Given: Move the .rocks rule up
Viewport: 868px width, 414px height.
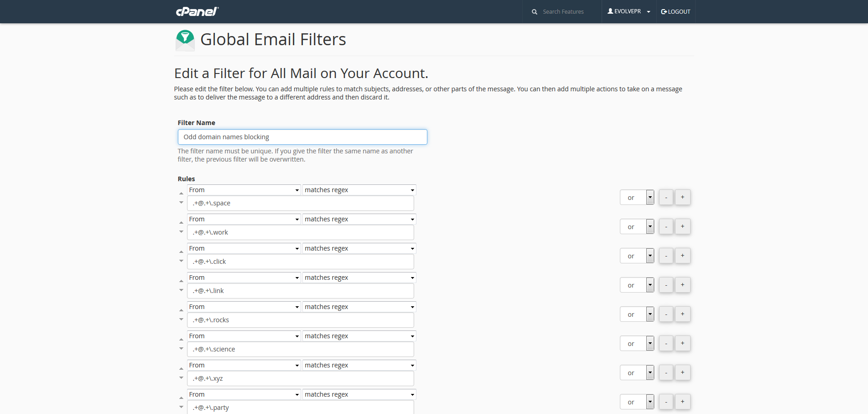Looking at the screenshot, I should 181,310.
